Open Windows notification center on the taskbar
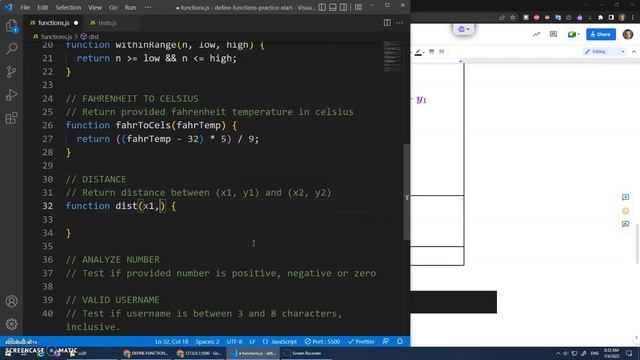The image size is (640, 360). 629,353
